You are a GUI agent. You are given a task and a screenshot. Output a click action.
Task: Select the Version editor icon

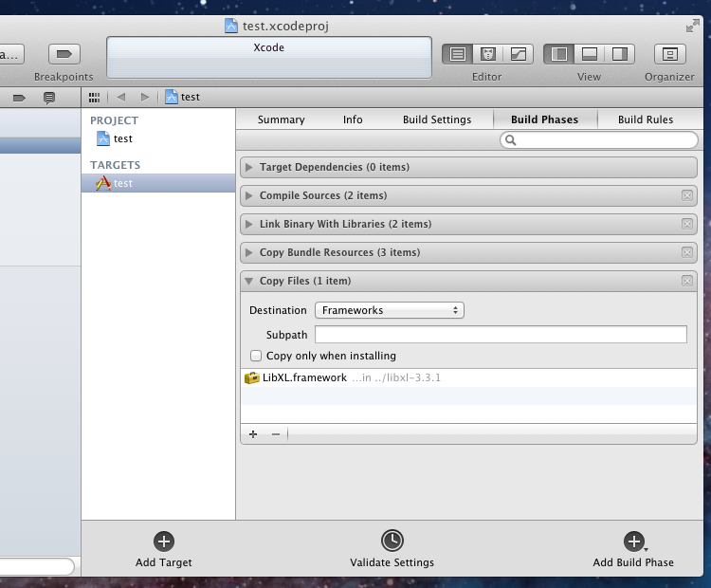coord(519,54)
